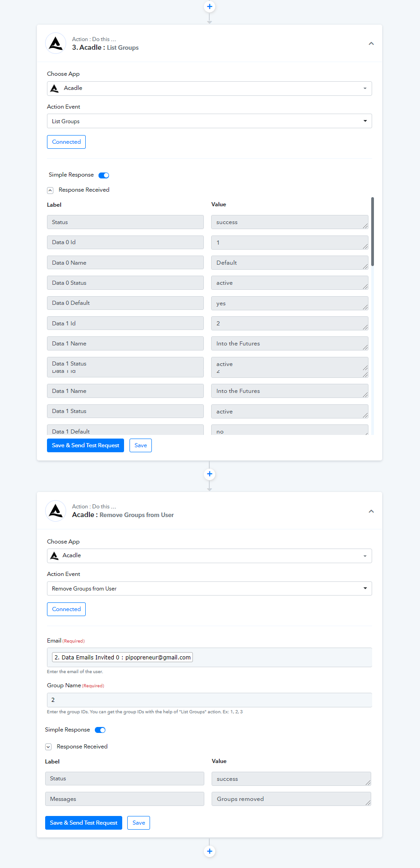Click the plus icon above List Groups step

209,7
